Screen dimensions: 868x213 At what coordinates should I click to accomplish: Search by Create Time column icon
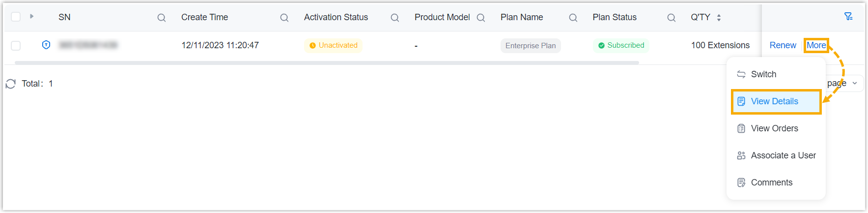pyautogui.click(x=284, y=18)
